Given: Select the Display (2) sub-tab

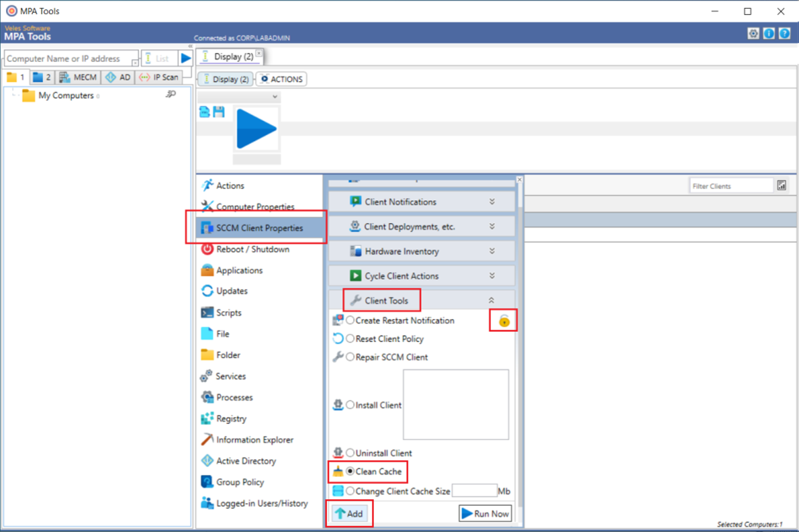Looking at the screenshot, I should [226, 79].
